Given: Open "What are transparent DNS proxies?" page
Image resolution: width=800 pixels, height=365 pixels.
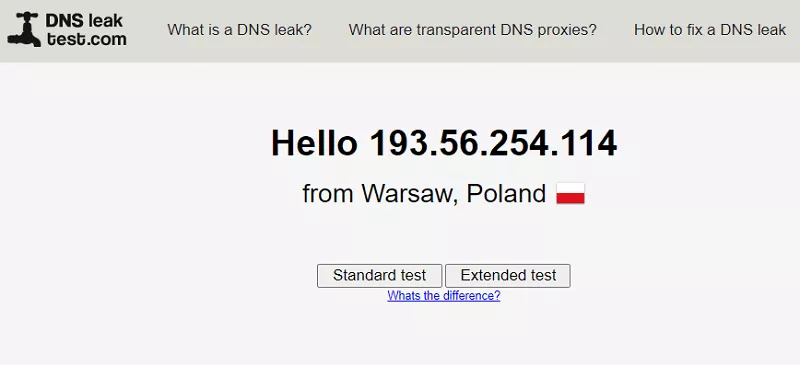Looking at the screenshot, I should coord(472,30).
